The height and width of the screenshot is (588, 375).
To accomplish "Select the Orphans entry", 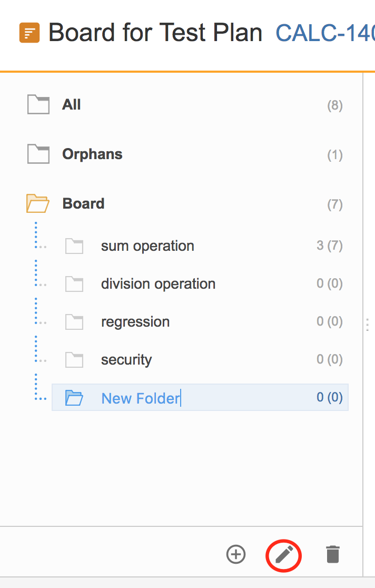I will coord(185,154).
